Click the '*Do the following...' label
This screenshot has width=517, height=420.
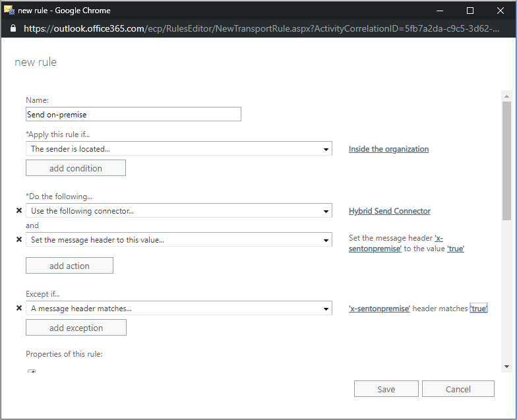(59, 196)
